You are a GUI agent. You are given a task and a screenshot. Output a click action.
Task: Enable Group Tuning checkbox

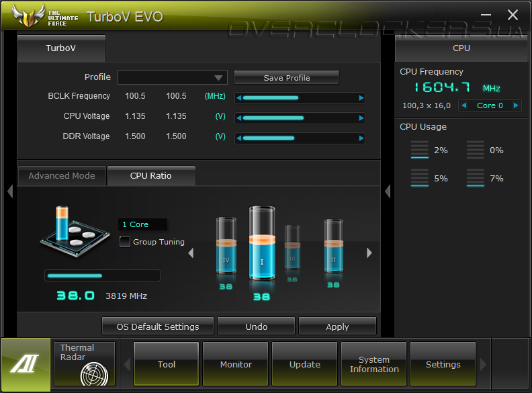(x=125, y=242)
